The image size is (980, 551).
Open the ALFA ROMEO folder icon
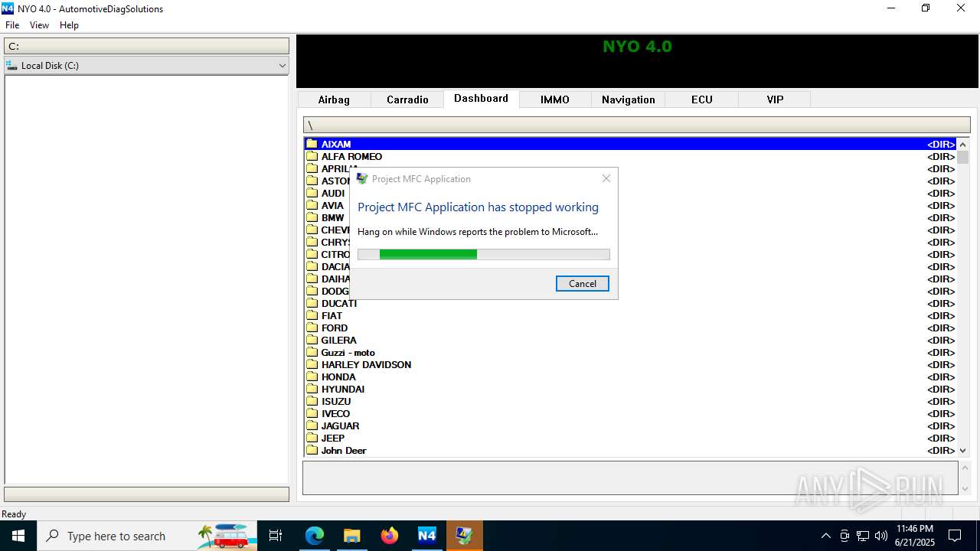(x=312, y=156)
